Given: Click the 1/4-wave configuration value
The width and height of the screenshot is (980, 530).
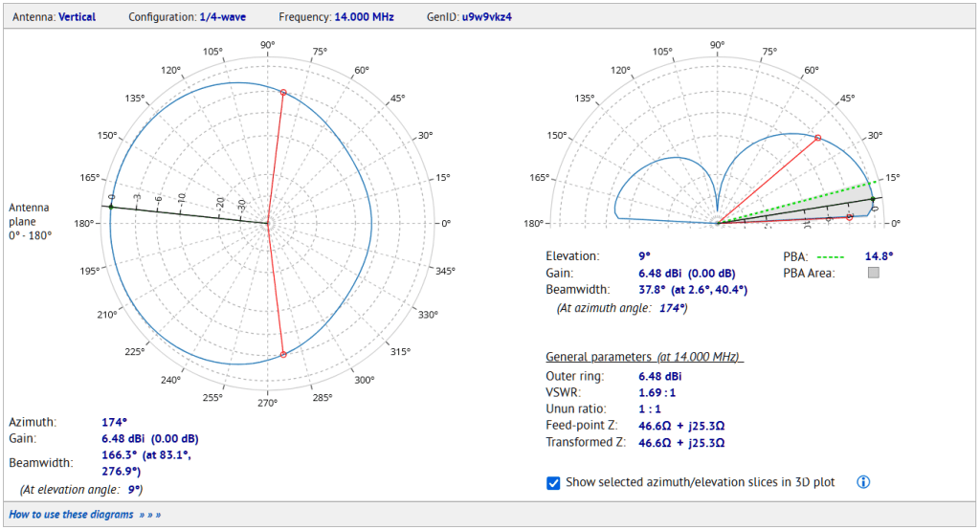Looking at the screenshot, I should coord(222,17).
